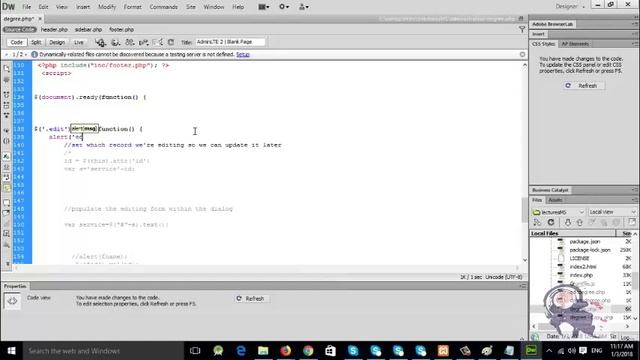
Task: Switch to AP Elements tab
Action: point(575,44)
